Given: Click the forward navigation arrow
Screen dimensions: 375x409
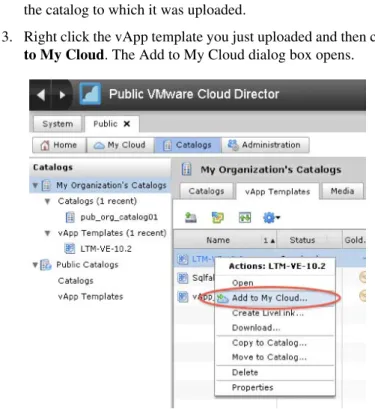Looking at the screenshot, I should click(62, 95).
